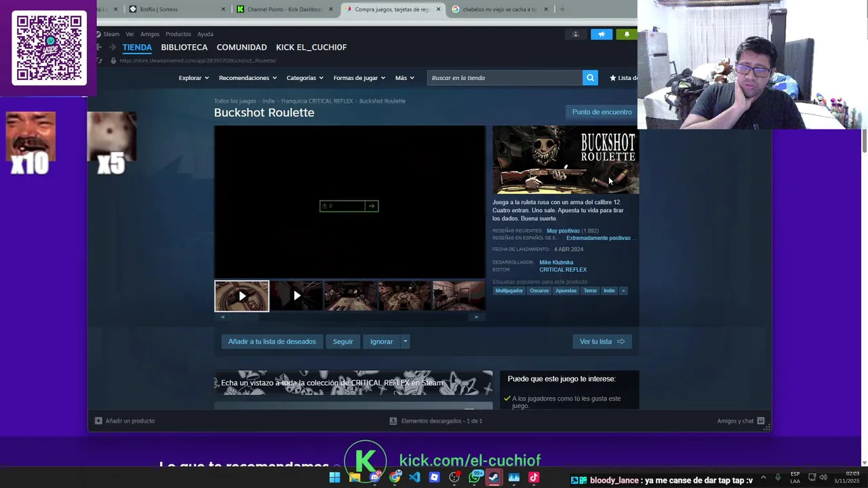Open OBS Studio from taskbar

(x=454, y=477)
